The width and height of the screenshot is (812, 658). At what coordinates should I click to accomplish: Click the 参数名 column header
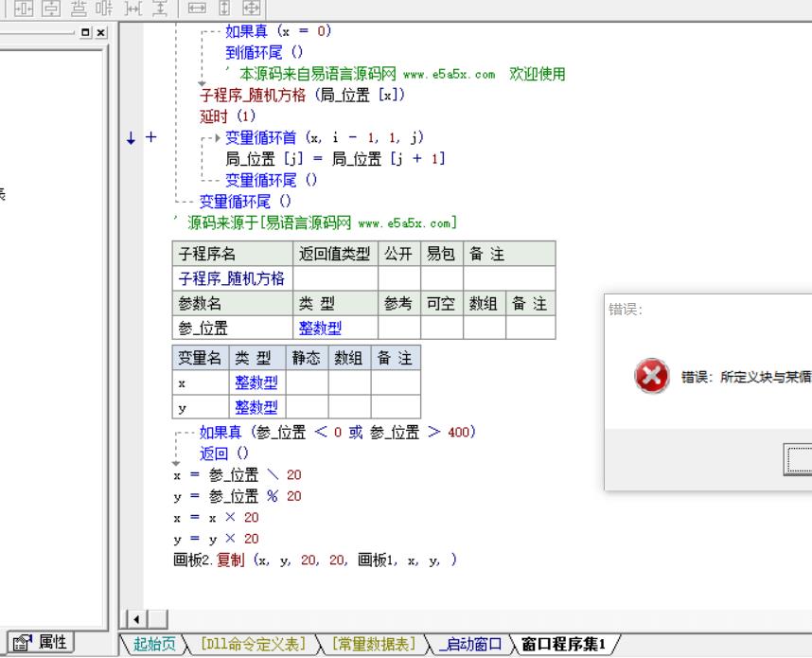click(x=233, y=304)
